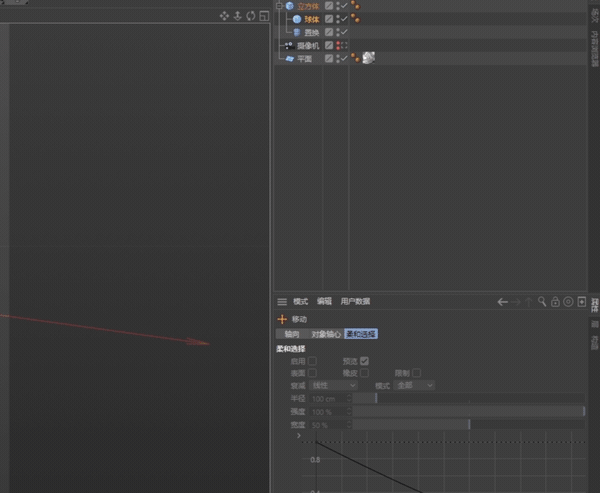The image size is (600, 493).
Task: Toggle visibility dots on 球体 row
Action: coord(338,19)
